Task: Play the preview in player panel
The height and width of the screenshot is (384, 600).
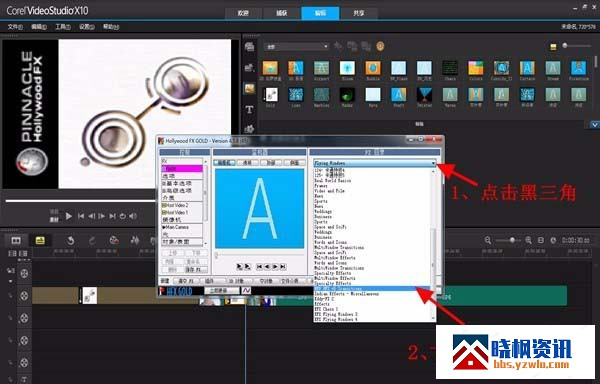Action: point(69,216)
